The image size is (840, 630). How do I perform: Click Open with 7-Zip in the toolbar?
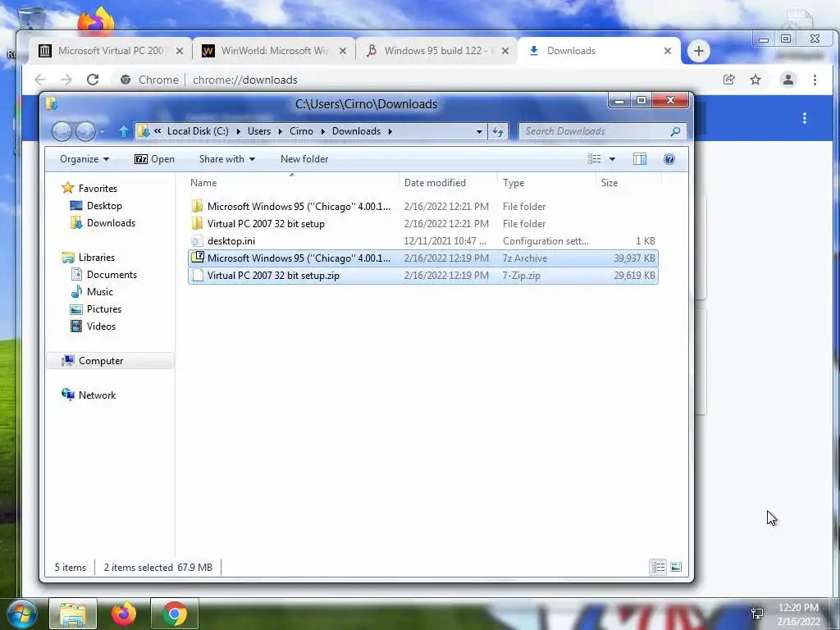[154, 159]
